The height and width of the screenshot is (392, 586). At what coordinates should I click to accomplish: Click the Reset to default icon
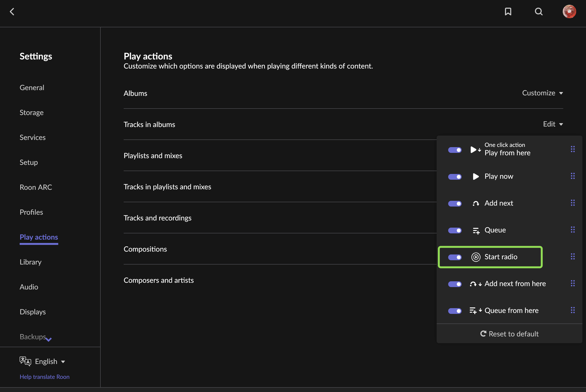click(x=483, y=334)
